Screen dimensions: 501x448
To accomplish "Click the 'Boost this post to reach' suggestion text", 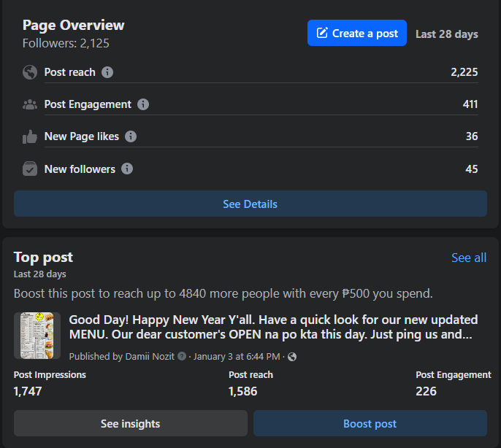I will (x=223, y=293).
